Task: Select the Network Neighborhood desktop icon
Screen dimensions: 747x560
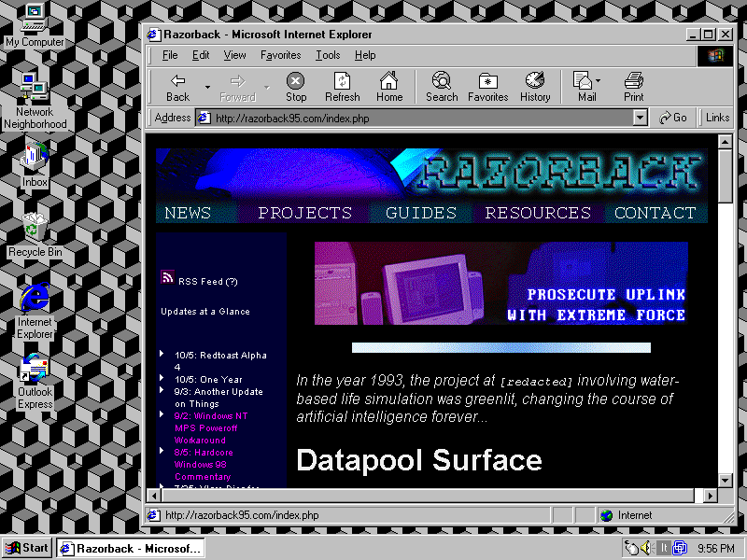Action: coord(35,101)
